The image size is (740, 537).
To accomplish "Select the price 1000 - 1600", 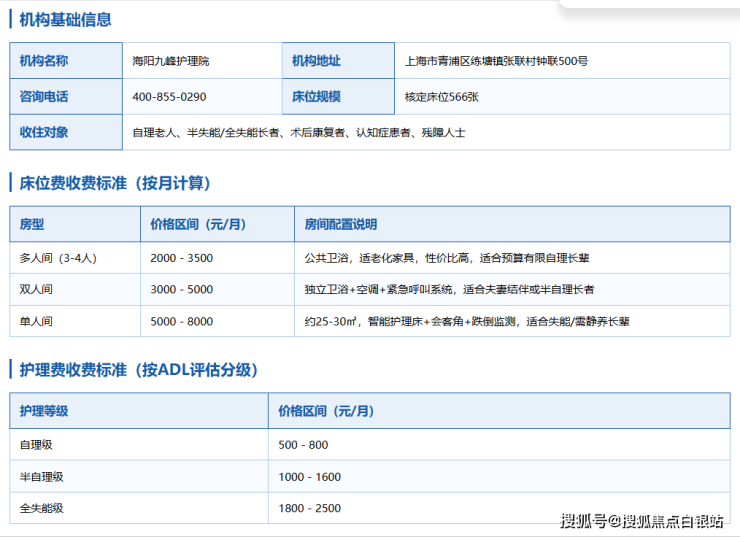I will [x=309, y=477].
